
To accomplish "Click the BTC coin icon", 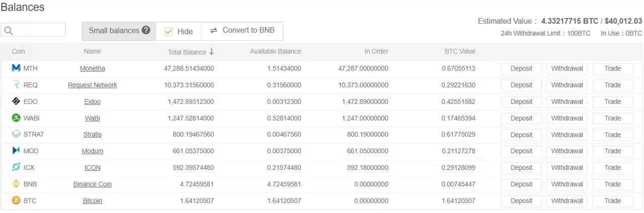I will tap(16, 200).
